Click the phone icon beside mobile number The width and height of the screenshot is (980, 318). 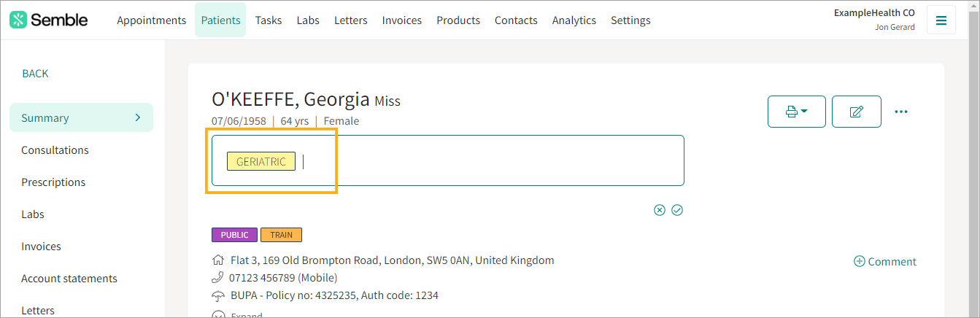(x=217, y=278)
